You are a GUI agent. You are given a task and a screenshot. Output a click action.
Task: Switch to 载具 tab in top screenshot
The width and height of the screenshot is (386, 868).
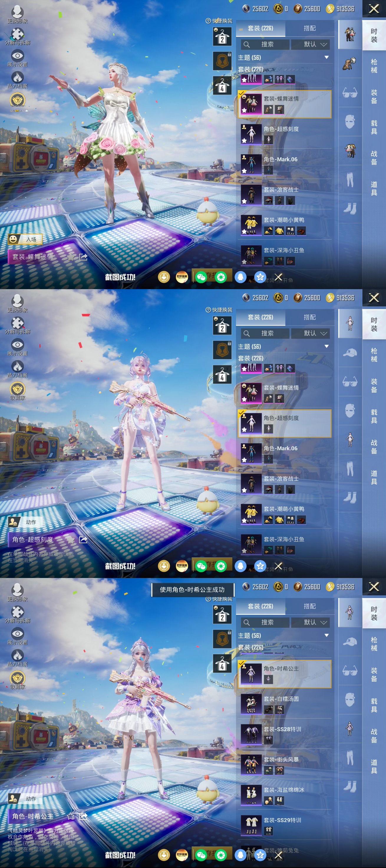pos(374,127)
